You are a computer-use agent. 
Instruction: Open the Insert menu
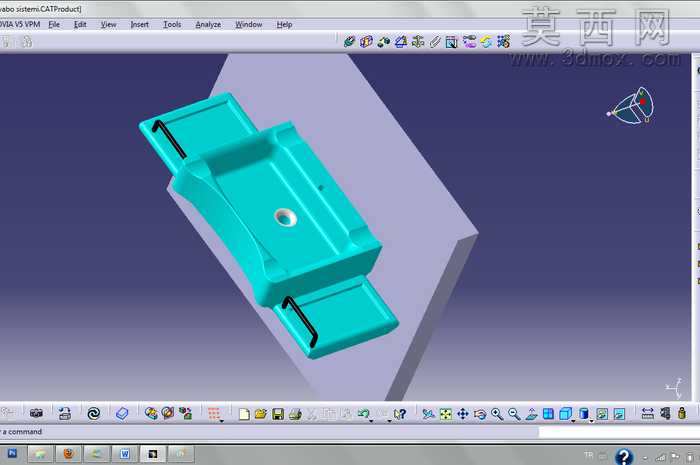(x=139, y=25)
